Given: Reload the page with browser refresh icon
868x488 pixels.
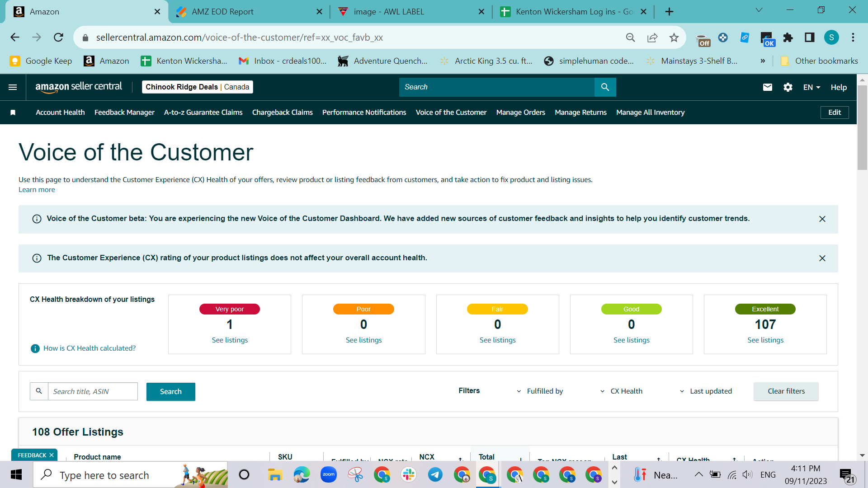Looking at the screenshot, I should (58, 38).
